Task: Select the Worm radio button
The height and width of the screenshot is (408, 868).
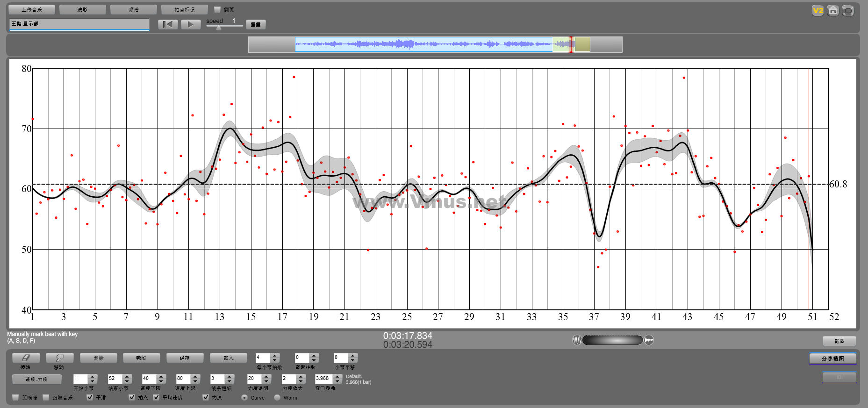Action: point(277,398)
